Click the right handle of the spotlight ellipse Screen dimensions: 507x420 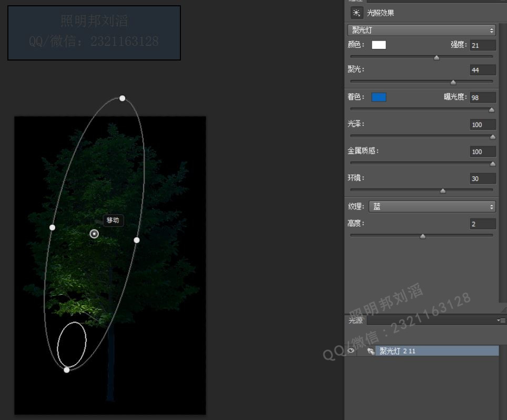(137, 240)
